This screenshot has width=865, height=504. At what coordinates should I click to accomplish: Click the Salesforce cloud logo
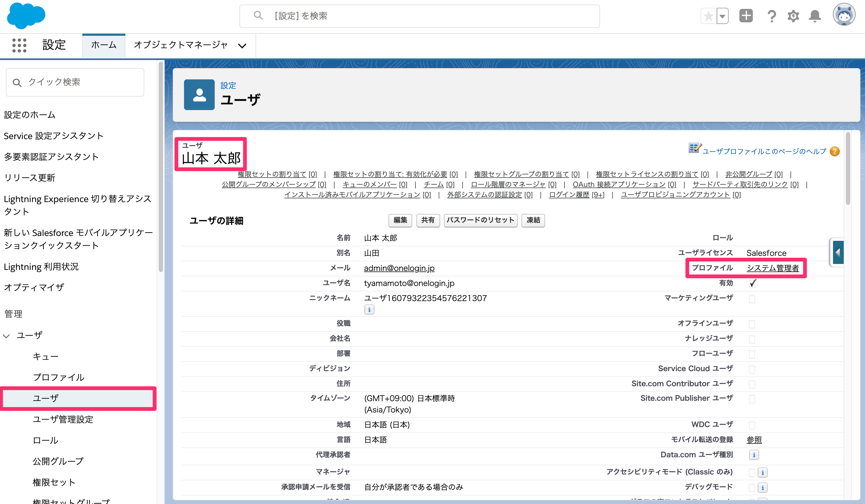pyautogui.click(x=26, y=16)
